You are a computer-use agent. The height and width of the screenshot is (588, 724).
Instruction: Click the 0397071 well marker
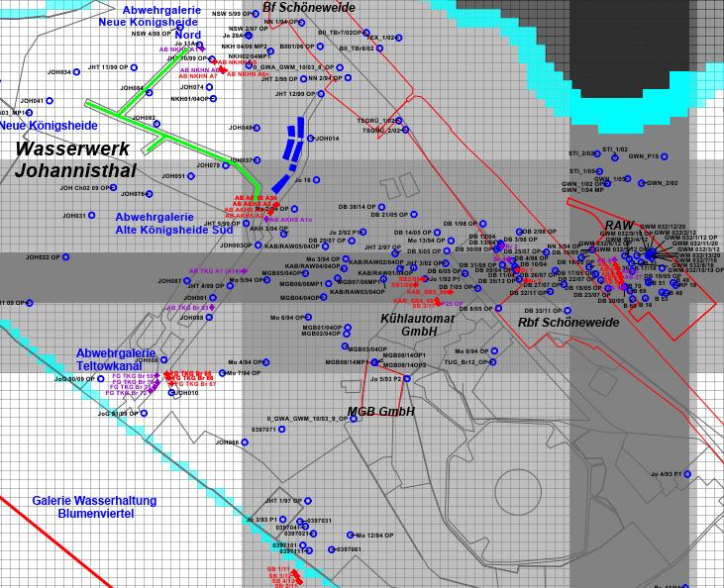coord(281,430)
